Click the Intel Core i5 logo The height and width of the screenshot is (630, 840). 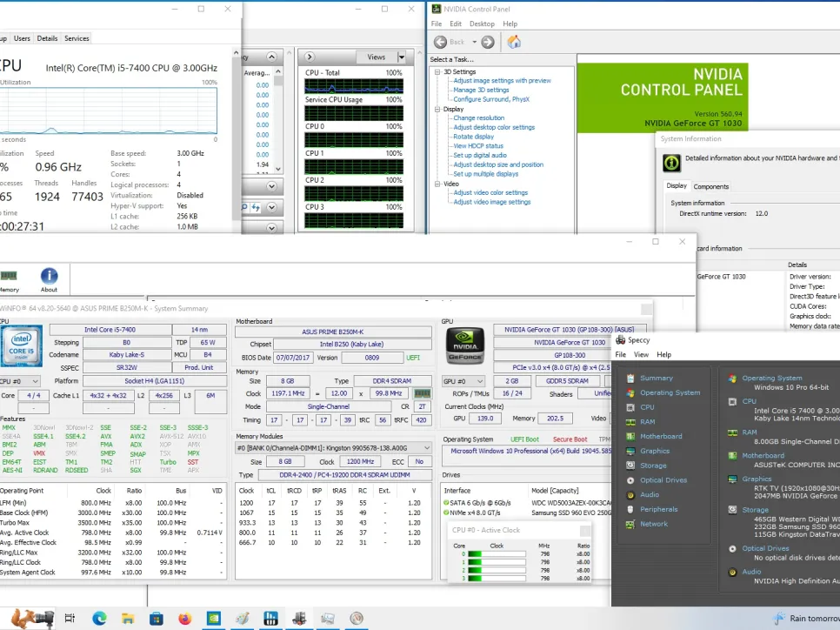(22, 345)
